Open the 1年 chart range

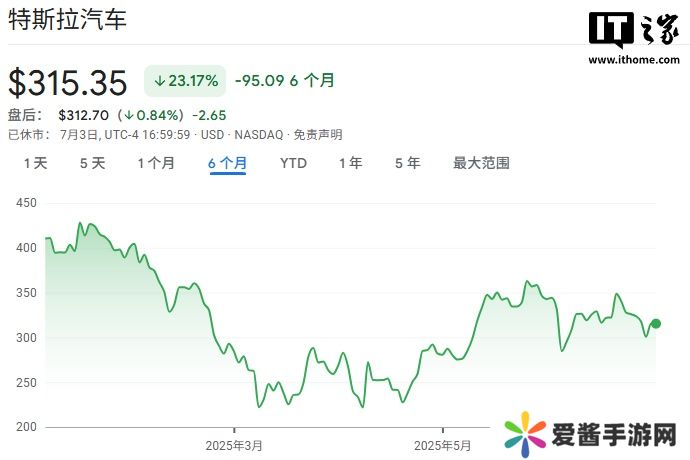pyautogui.click(x=350, y=163)
